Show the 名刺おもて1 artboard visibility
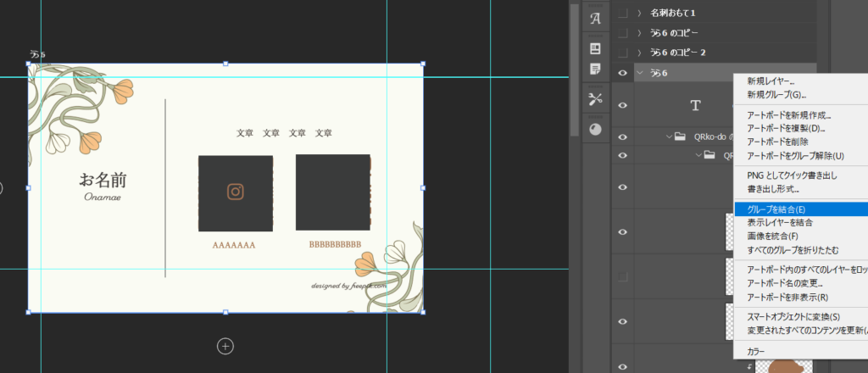Viewport: 868px width, 373px height. tap(623, 14)
